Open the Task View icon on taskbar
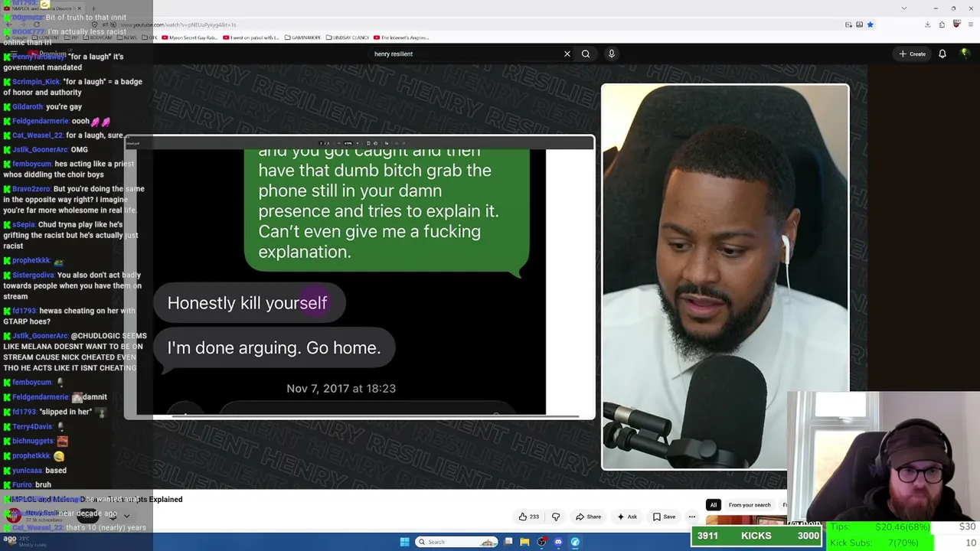The width and height of the screenshot is (980, 551). pyautogui.click(x=508, y=542)
